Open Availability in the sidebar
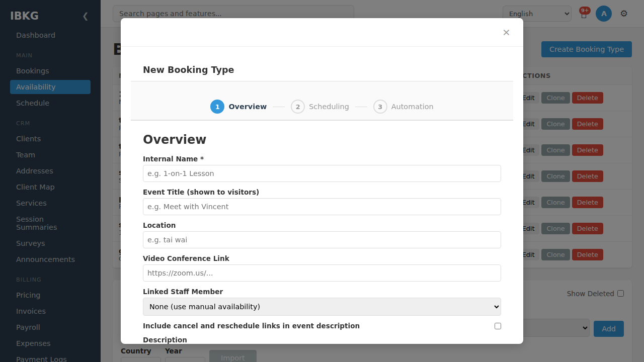Image resolution: width=644 pixels, height=362 pixels. (50, 87)
